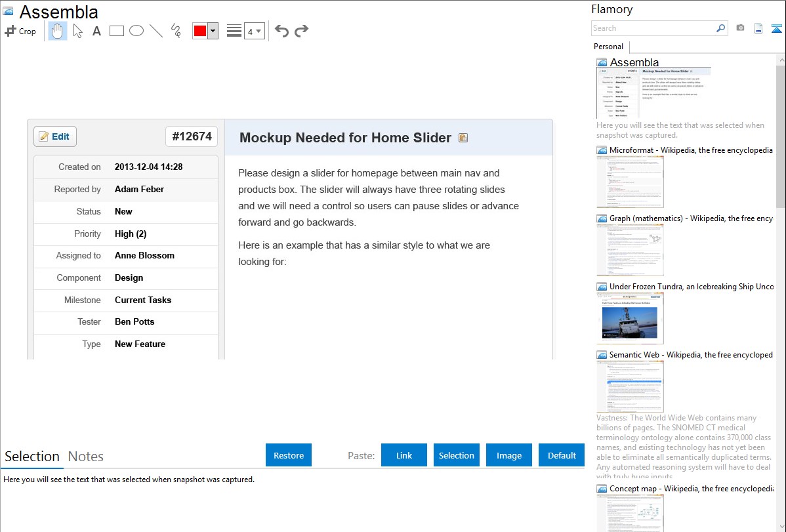The width and height of the screenshot is (786, 532).
Task: Click the scrollbar up arrow in sidebar
Action: (x=781, y=60)
